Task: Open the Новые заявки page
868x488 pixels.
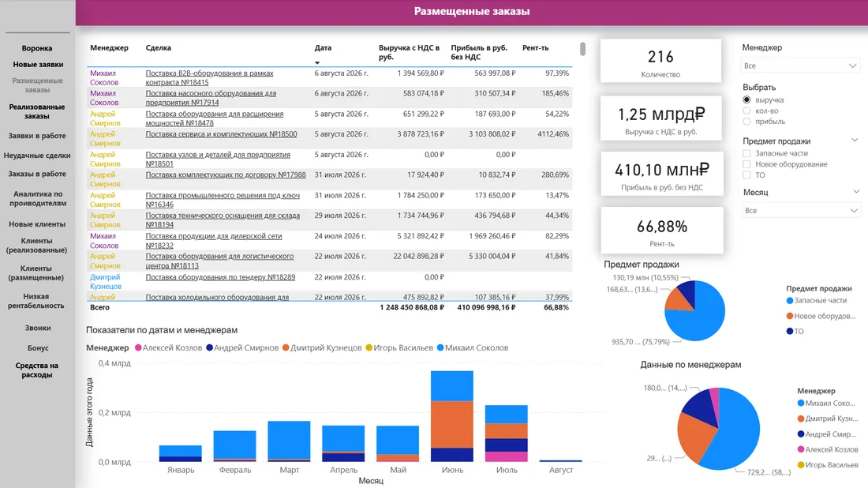Action: (x=38, y=64)
